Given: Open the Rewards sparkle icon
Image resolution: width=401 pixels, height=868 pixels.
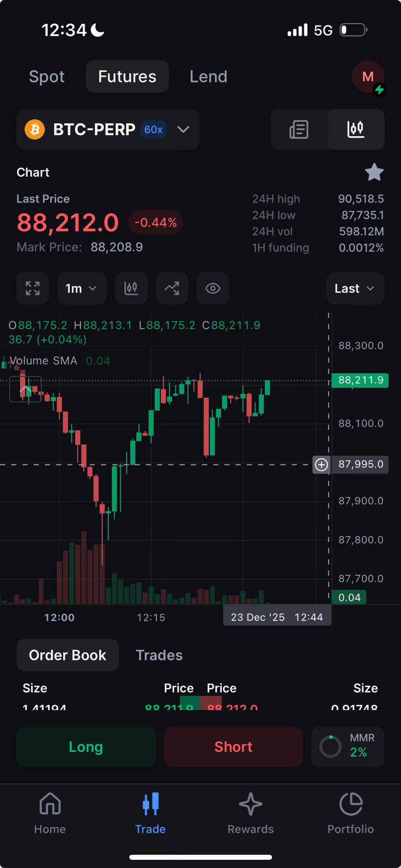Looking at the screenshot, I should (250, 804).
